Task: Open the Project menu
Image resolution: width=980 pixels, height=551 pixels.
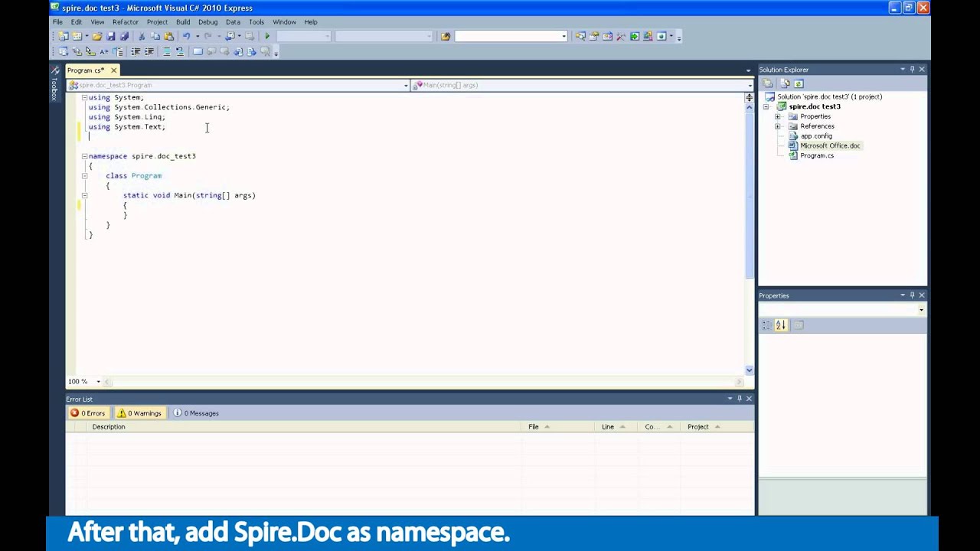Action: [157, 21]
